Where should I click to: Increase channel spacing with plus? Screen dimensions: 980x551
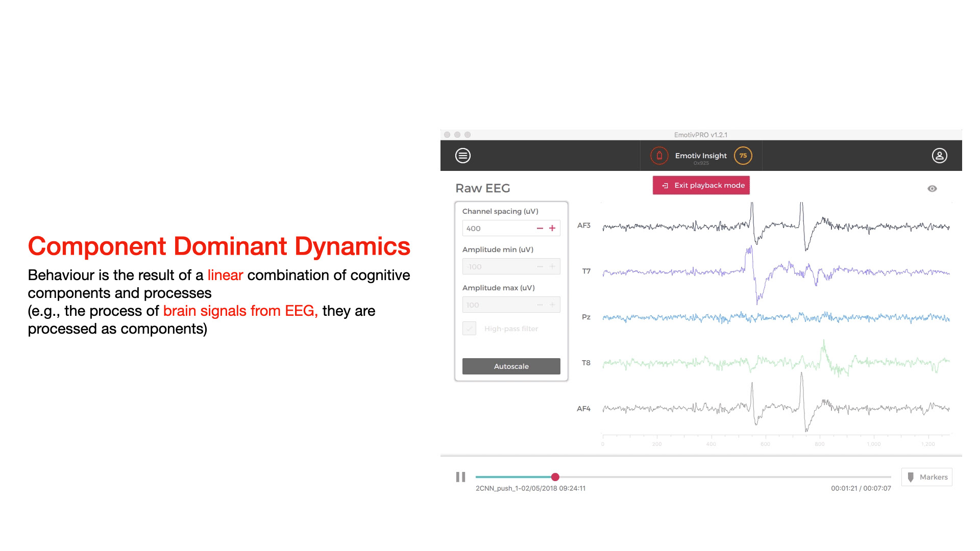click(552, 229)
